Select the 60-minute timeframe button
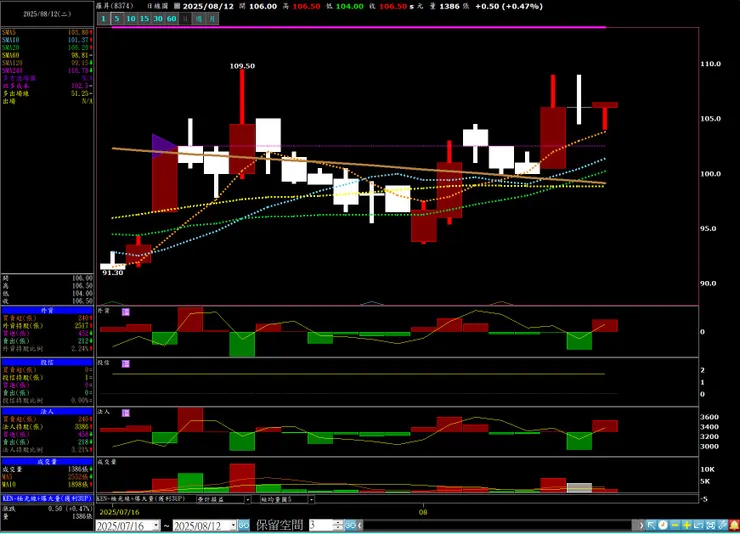 click(172, 19)
